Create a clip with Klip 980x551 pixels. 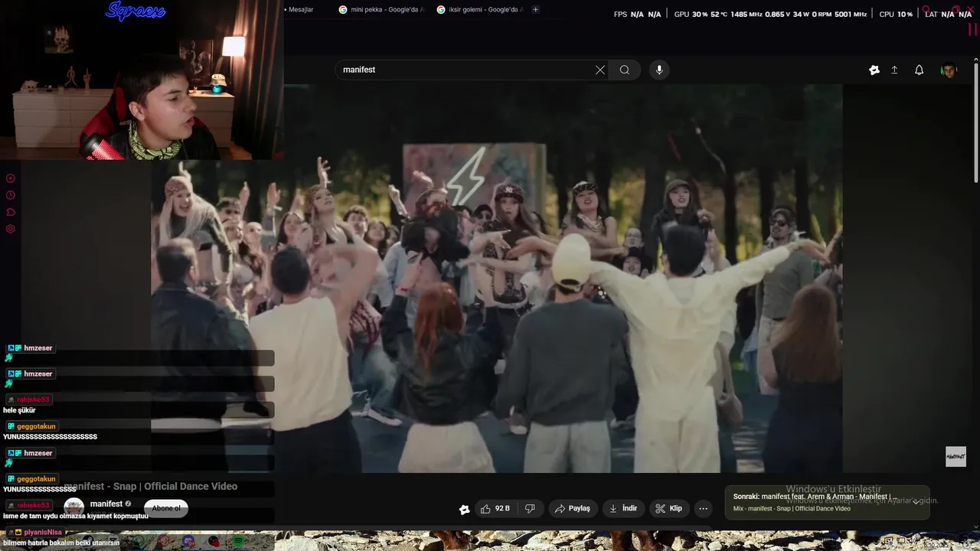pos(668,508)
